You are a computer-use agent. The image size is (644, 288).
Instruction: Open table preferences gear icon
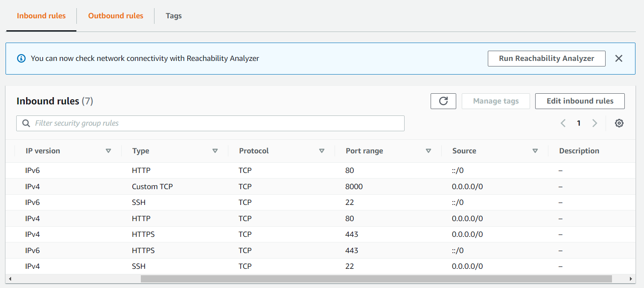pyautogui.click(x=619, y=123)
